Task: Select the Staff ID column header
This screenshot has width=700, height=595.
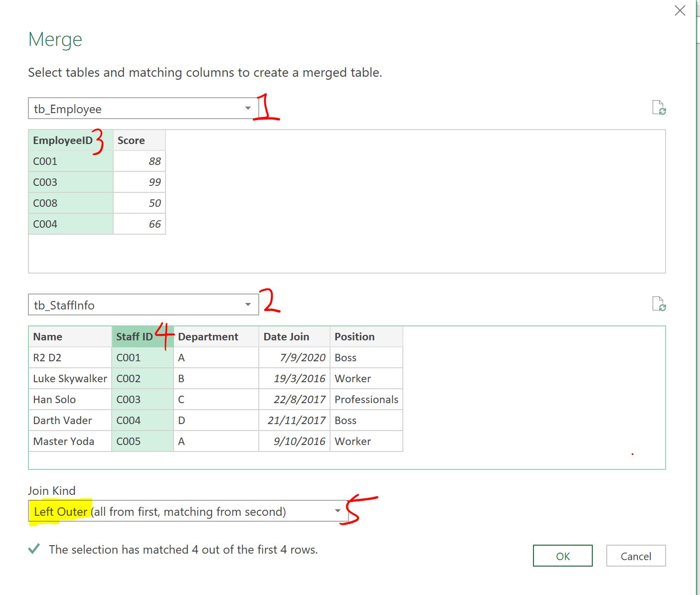Action: [134, 337]
